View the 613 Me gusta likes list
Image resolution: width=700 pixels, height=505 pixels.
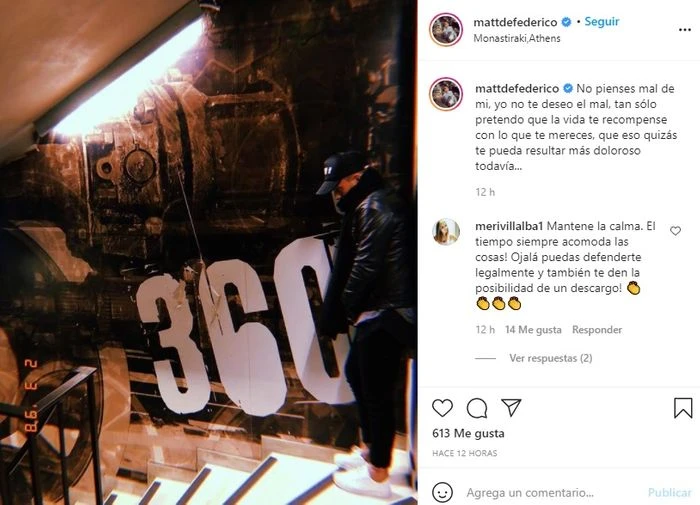point(468,433)
